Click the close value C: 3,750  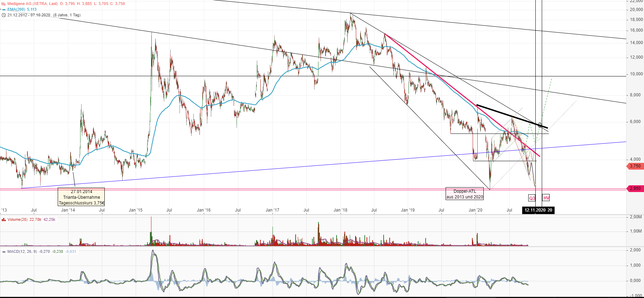(x=118, y=4)
